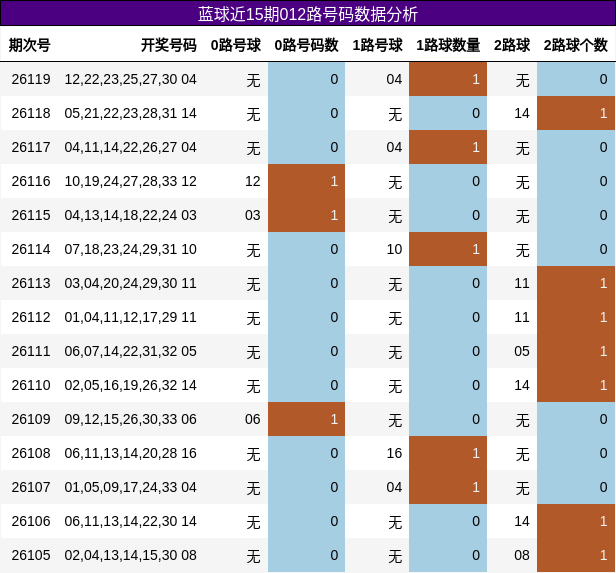Click brown 2路球个数 cell in row 26113
Viewport: 616px width, 573px height.
click(576, 284)
